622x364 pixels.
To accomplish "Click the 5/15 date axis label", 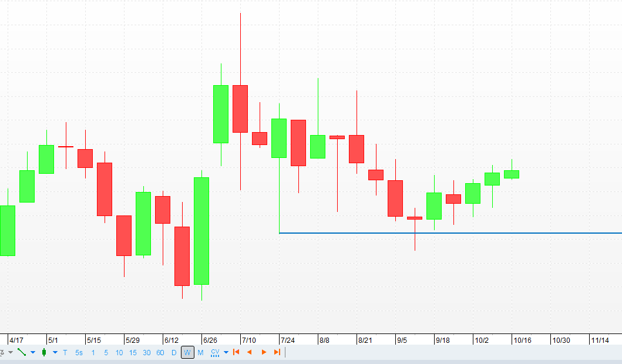I will click(x=94, y=340).
